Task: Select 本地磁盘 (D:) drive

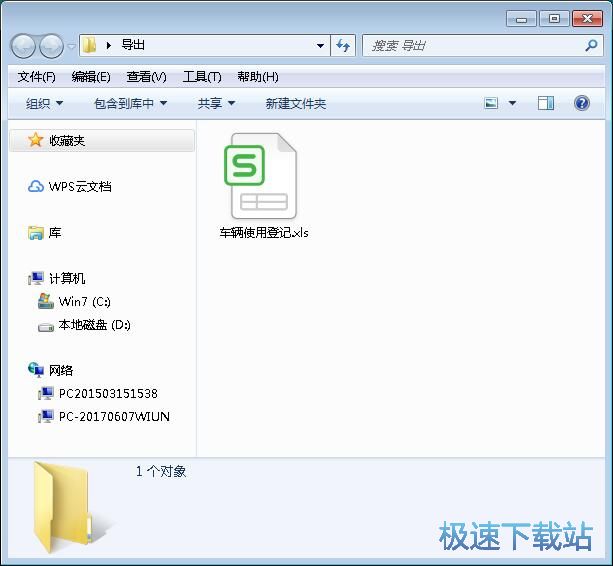Action: click(x=94, y=325)
